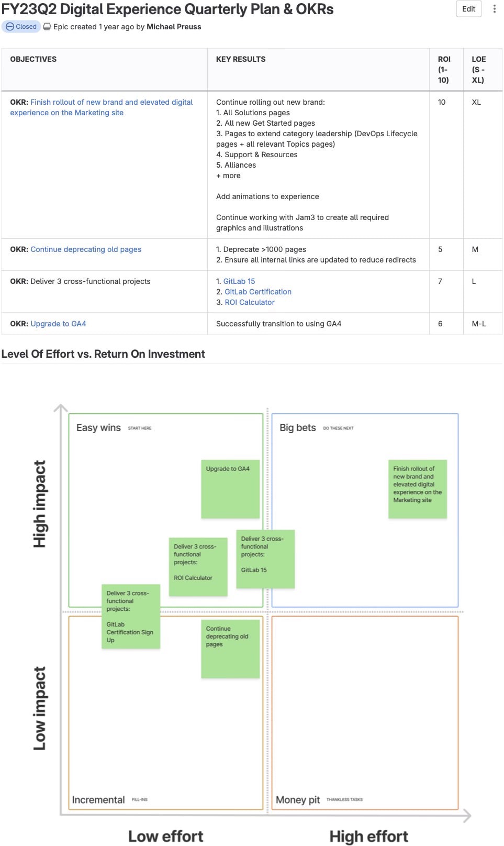Open Michael Preuss author profile
The width and height of the screenshot is (504, 846).
pyautogui.click(x=174, y=27)
